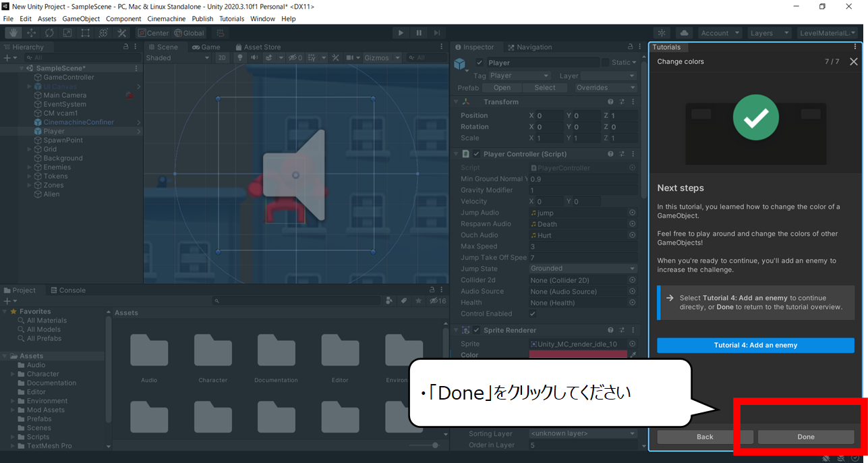Click the Sprite Renderer Color swatch
Screen dimensions: 868x463
[578, 354]
